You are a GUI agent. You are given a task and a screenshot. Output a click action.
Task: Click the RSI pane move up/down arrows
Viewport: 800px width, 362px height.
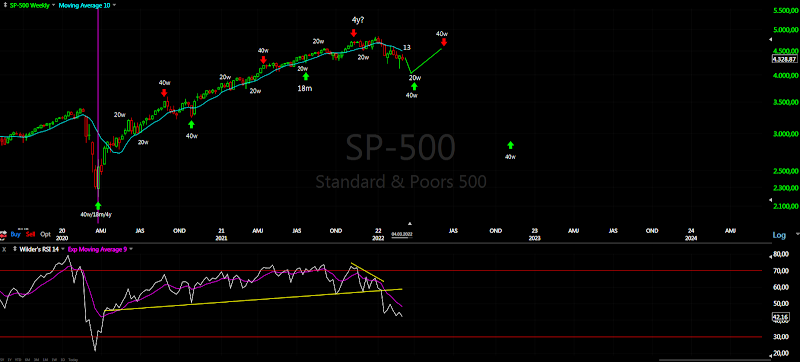(x=14, y=249)
